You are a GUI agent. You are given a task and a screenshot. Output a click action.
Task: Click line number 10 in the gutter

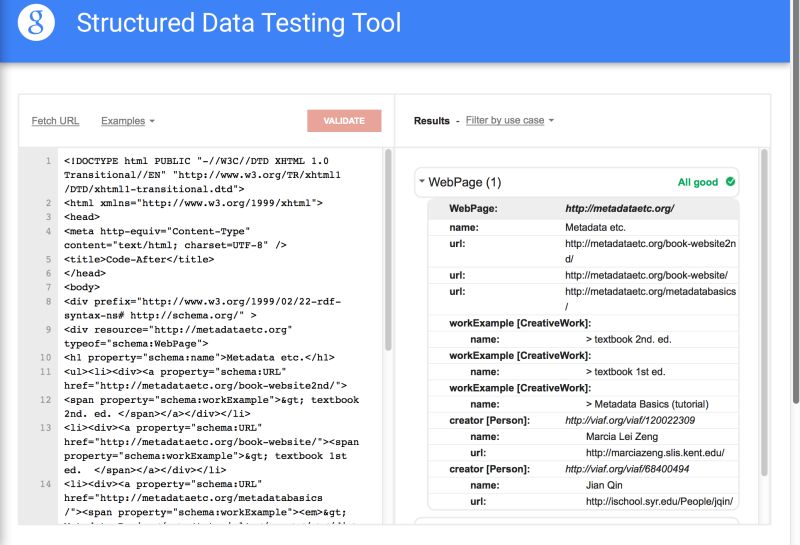click(x=46, y=357)
